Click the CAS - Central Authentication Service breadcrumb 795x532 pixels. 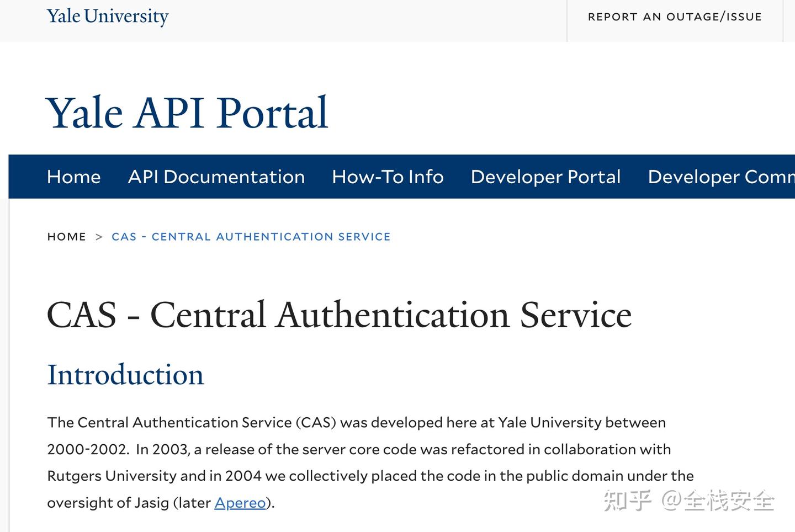[x=251, y=237]
